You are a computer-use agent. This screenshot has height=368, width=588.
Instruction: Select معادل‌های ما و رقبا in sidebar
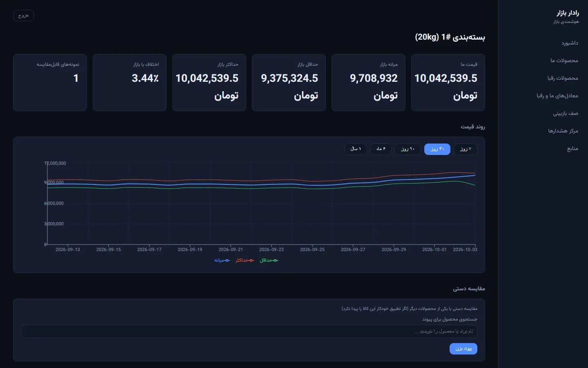pyautogui.click(x=557, y=96)
